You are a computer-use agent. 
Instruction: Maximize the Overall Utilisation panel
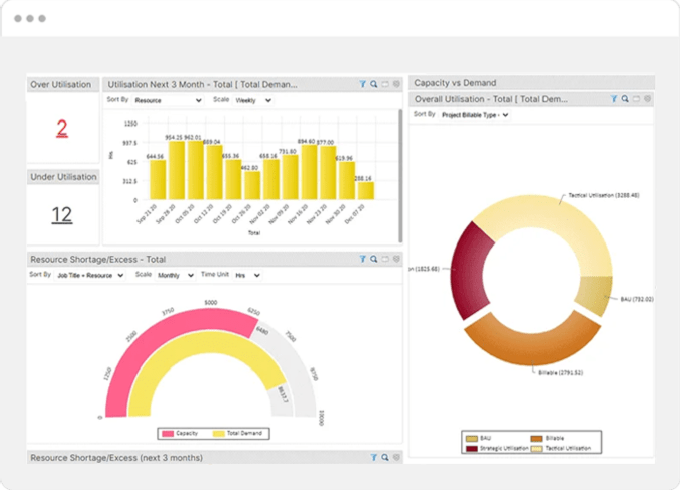point(636,100)
